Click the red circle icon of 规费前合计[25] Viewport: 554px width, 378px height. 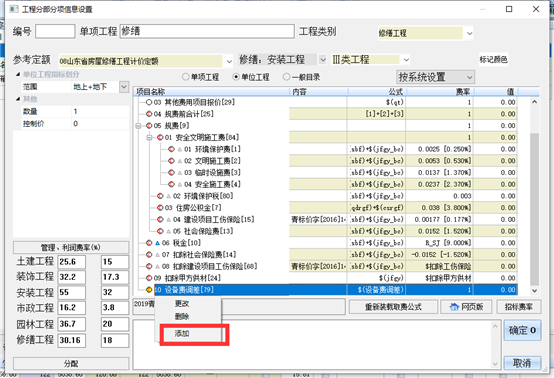click(x=149, y=114)
